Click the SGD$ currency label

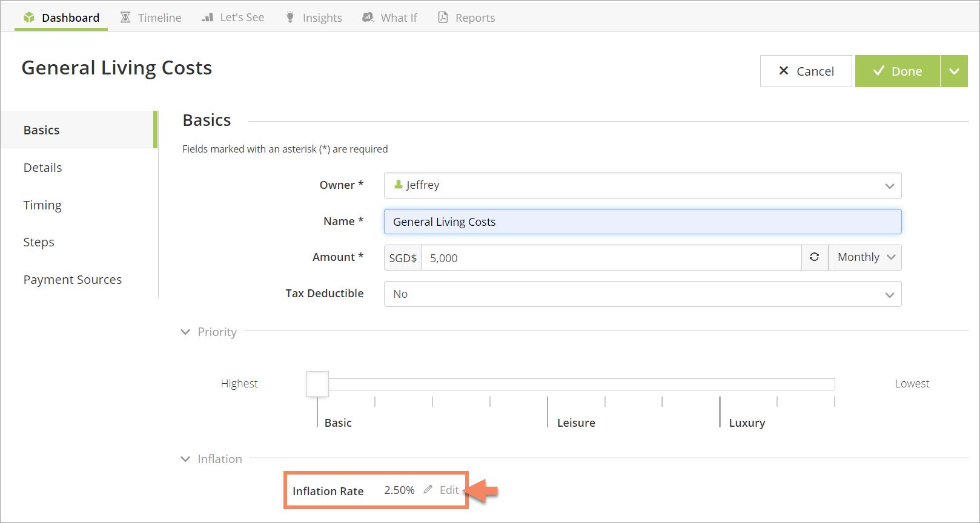(x=403, y=258)
